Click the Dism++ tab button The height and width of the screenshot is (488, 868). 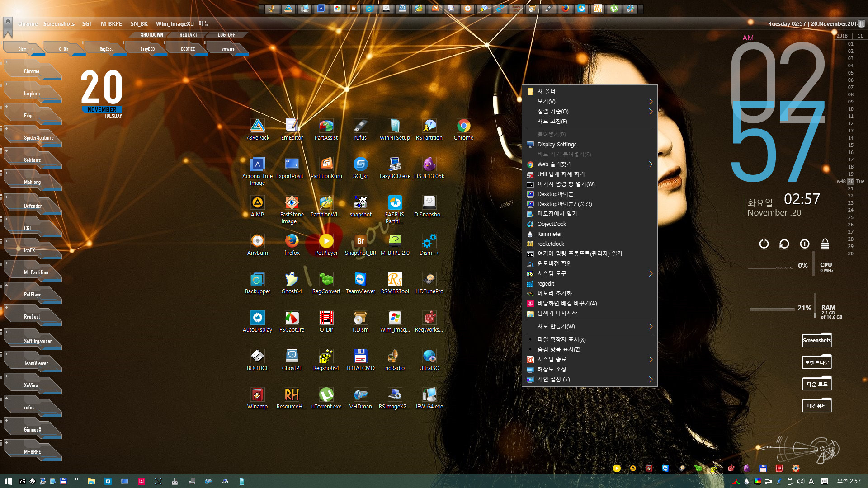[25, 49]
